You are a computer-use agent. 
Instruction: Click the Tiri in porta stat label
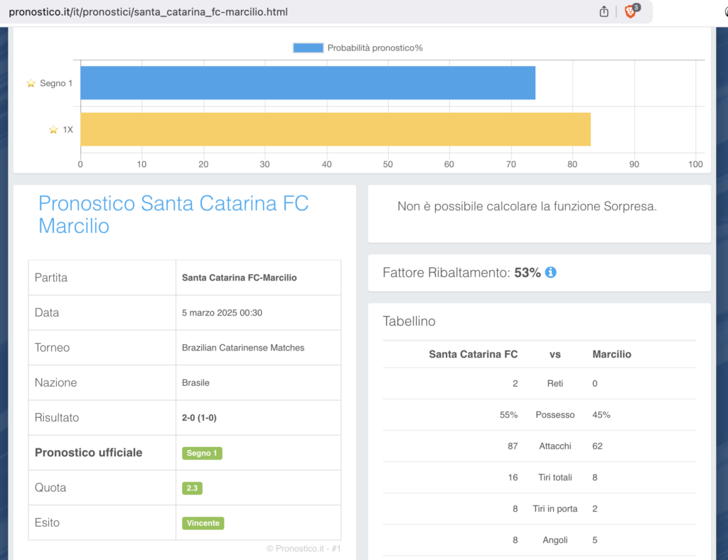[555, 509]
